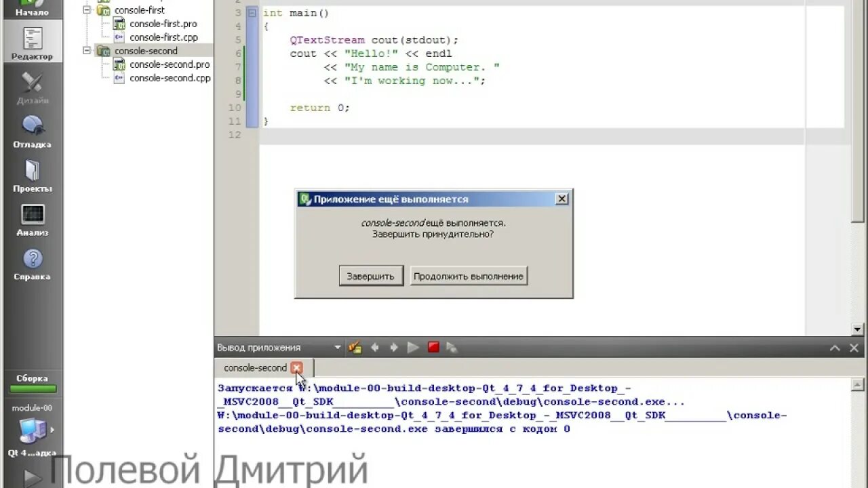Image resolution: width=868 pixels, height=488 pixels.
Task: Minimize the output pane with the caret
Action: click(835, 348)
